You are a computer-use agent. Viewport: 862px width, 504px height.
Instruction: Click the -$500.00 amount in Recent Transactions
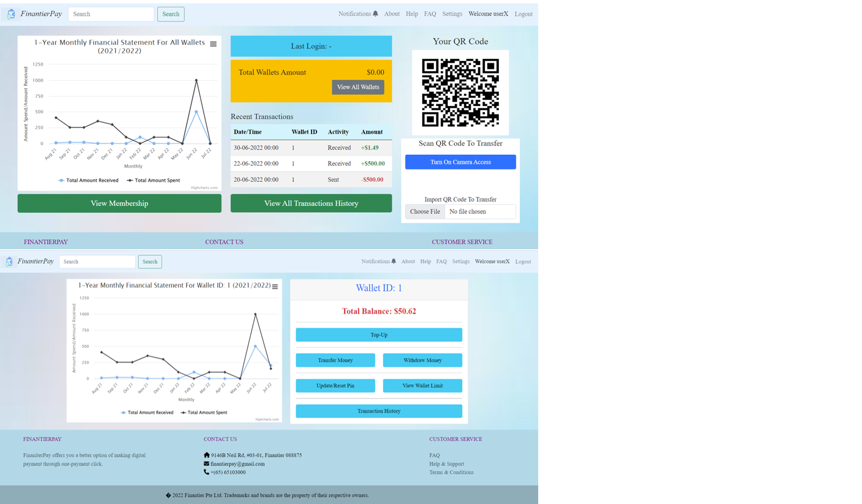tap(373, 180)
